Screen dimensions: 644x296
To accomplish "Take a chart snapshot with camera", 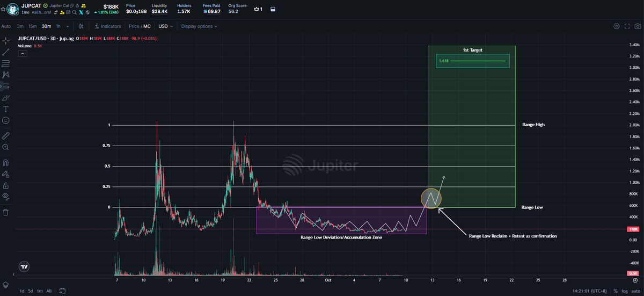I will coord(638,26).
